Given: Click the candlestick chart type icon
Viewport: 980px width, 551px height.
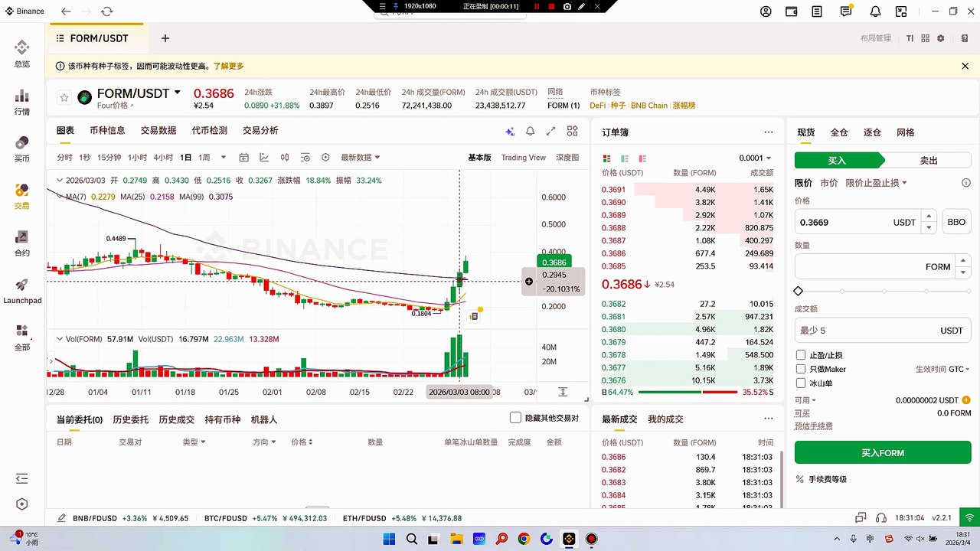Looking at the screenshot, I should [x=285, y=158].
